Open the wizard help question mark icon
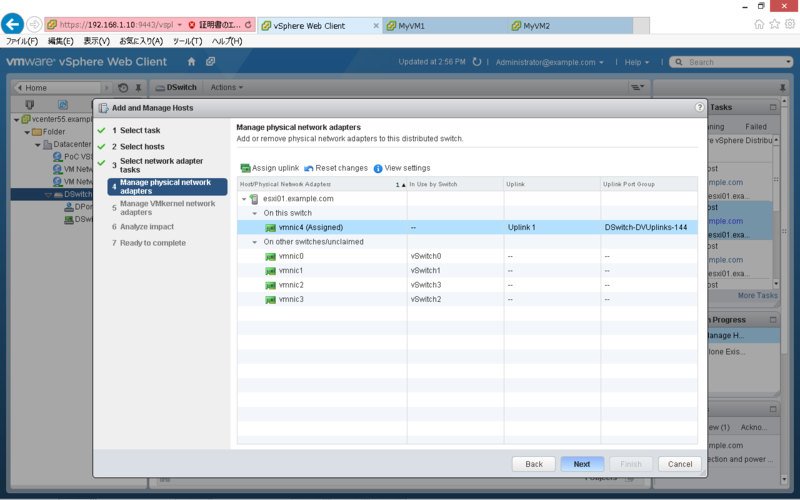The height and width of the screenshot is (500, 800). [x=699, y=107]
